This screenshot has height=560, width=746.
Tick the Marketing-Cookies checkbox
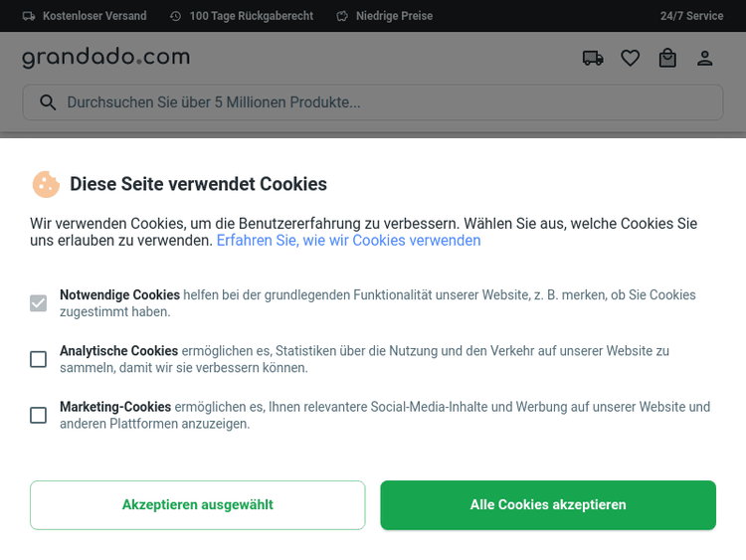pos(38,415)
